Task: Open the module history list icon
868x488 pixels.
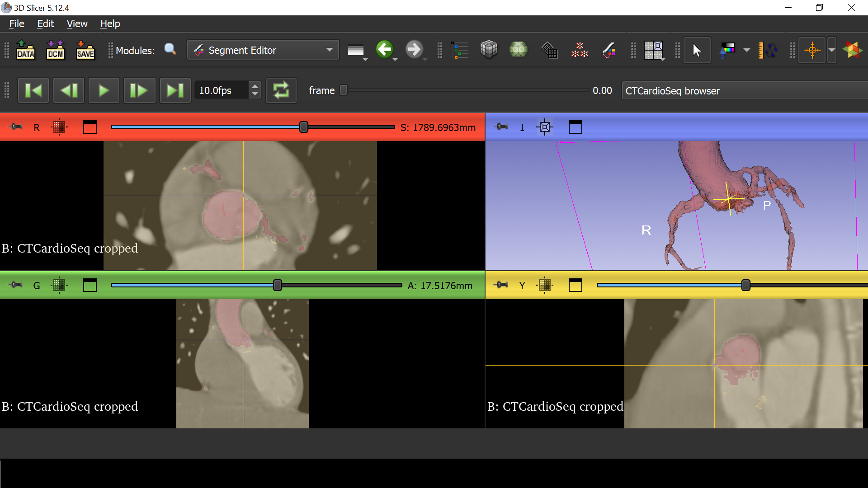Action: tap(356, 51)
